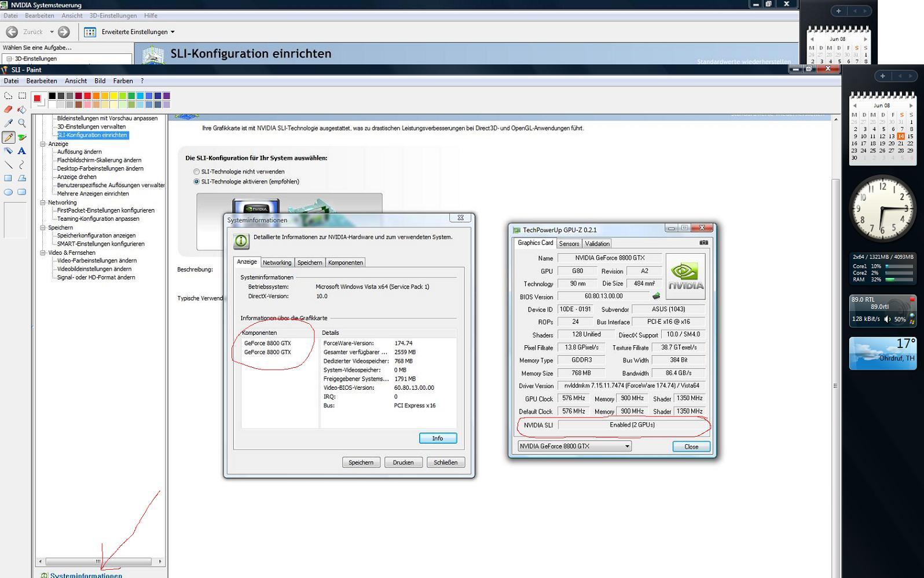Select the rectangular selection tool in Paint
Screen dimensions: 924x578
tap(22, 96)
